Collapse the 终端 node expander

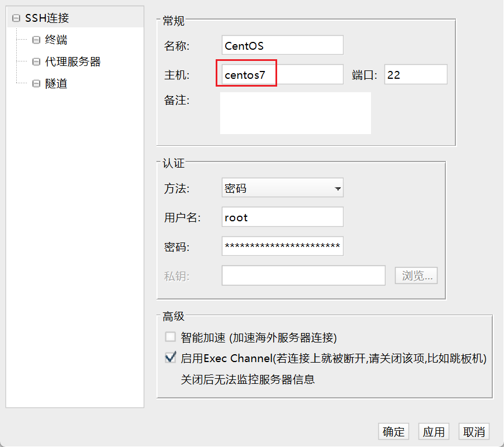point(36,40)
